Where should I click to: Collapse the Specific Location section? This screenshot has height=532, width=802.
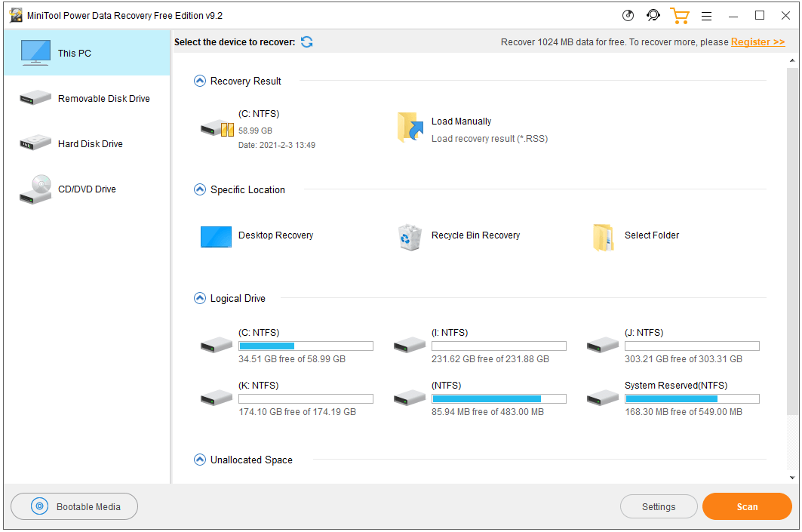point(200,190)
